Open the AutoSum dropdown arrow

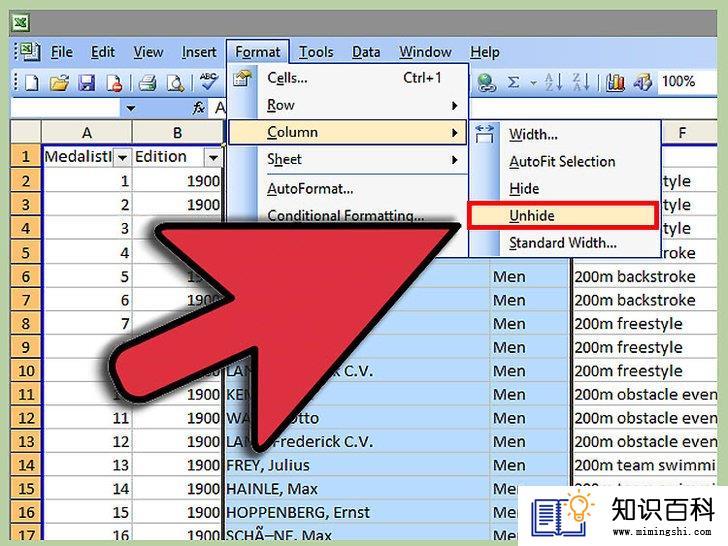tap(533, 83)
